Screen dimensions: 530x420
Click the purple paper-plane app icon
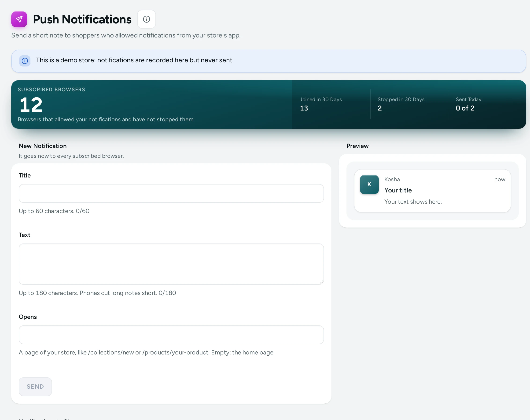click(19, 19)
